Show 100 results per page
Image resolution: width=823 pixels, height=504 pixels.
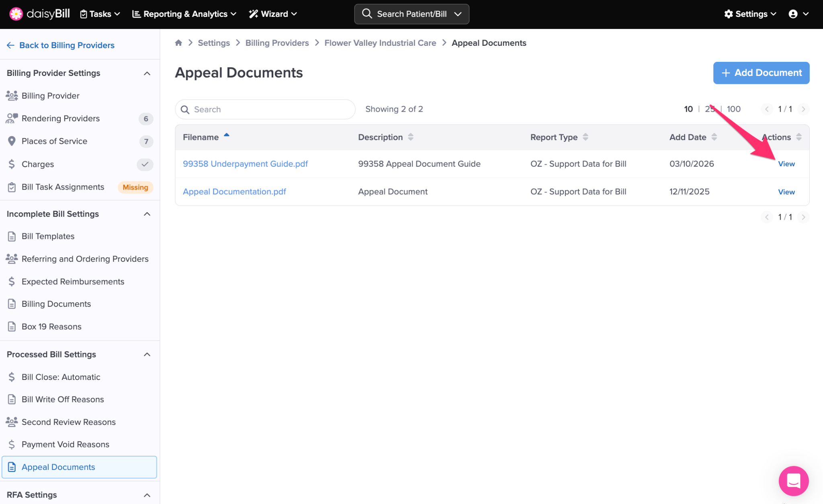733,109
